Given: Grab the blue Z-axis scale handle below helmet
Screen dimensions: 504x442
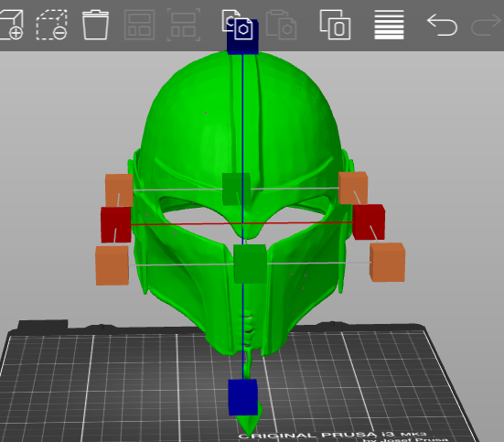Looking at the screenshot, I should point(243,397).
